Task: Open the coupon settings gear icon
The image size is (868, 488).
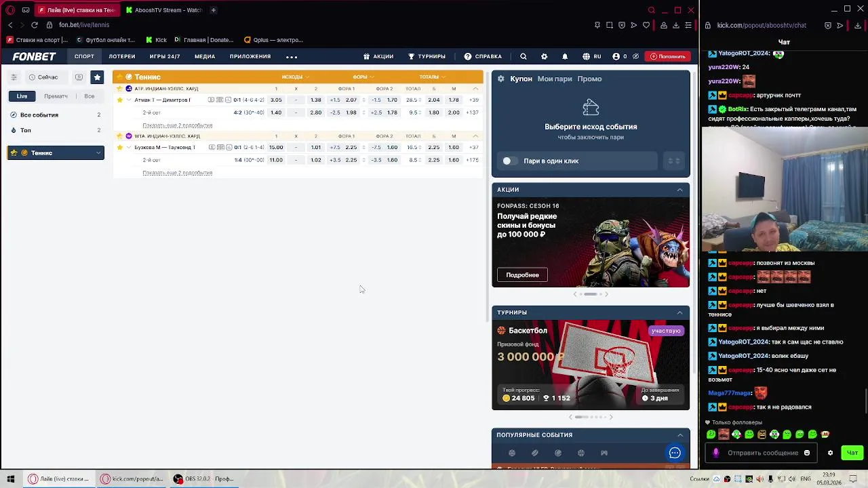Action: tap(501, 79)
